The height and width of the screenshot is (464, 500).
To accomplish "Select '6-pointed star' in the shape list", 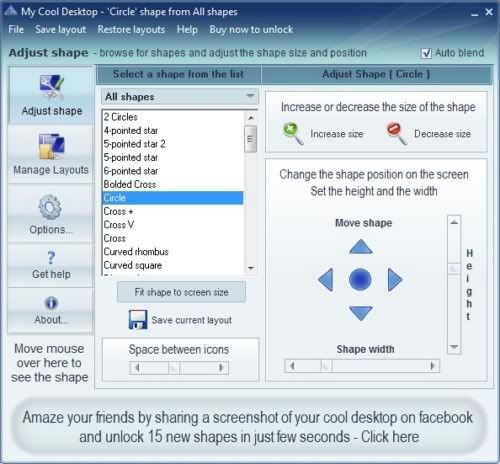I will (x=173, y=171).
